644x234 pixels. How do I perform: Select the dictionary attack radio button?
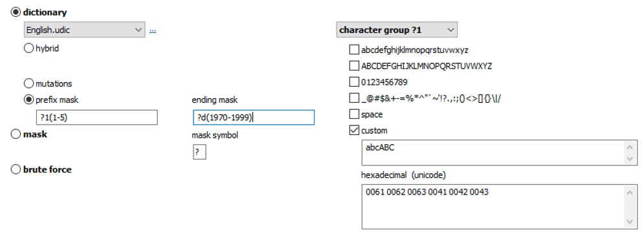point(16,12)
